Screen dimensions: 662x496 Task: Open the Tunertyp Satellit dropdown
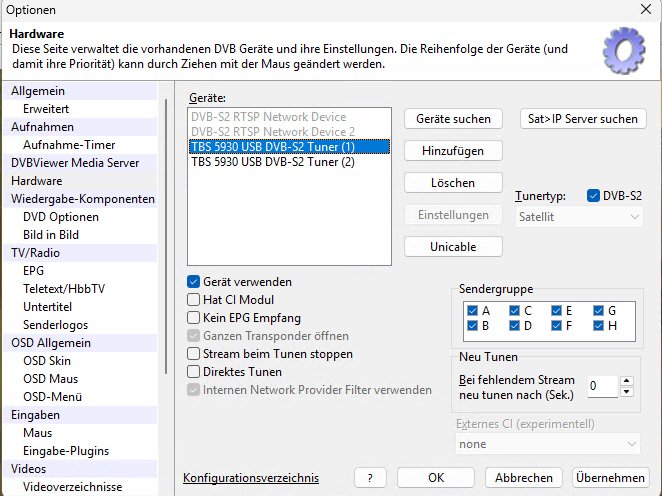[x=579, y=215]
